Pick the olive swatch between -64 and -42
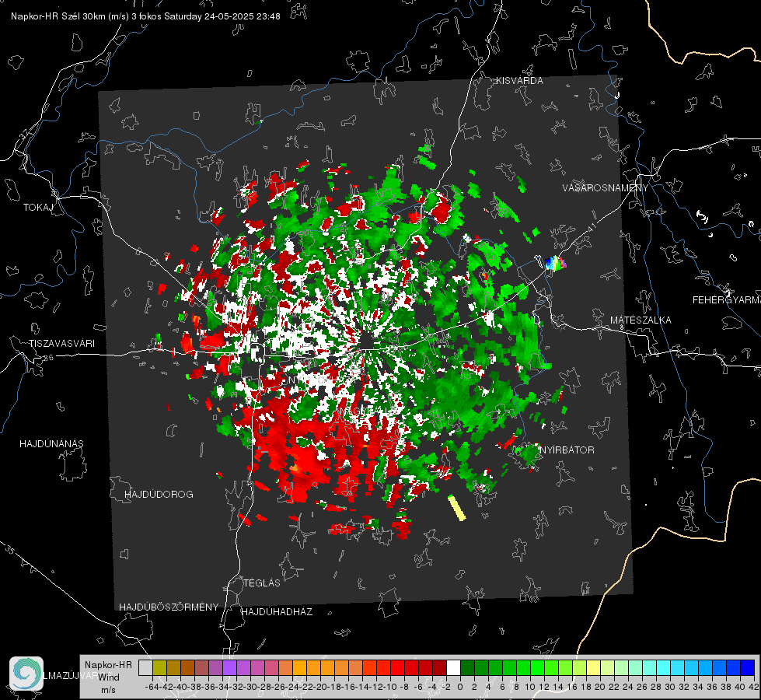 (159, 668)
